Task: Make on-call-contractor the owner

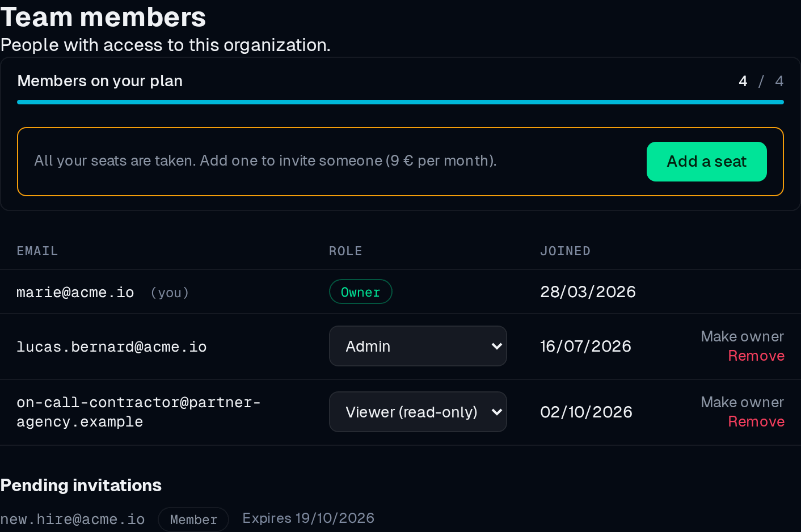Action: [x=742, y=402]
